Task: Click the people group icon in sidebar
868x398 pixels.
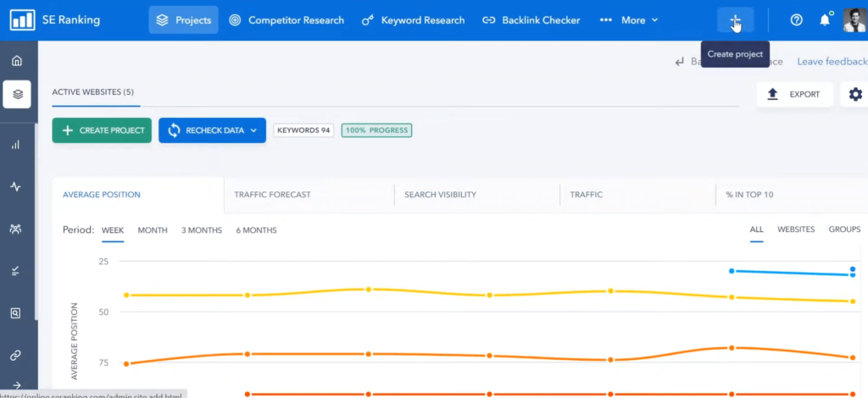Action: click(x=16, y=229)
